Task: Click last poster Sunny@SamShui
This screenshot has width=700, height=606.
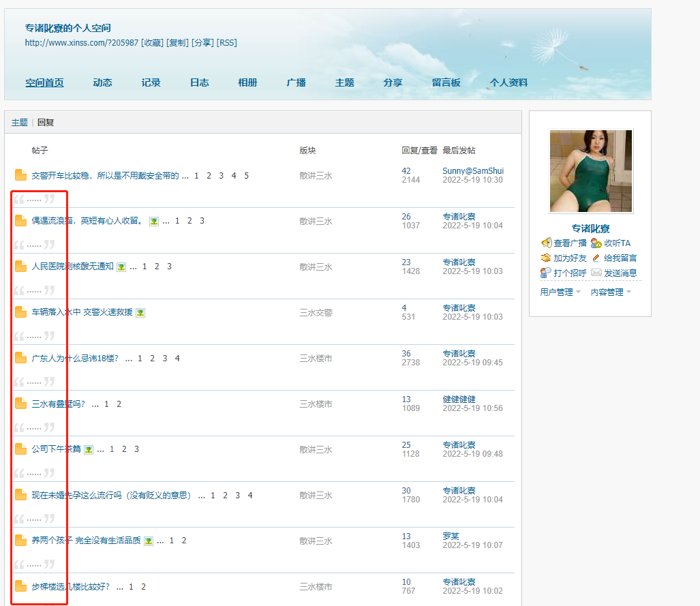Action: click(x=473, y=170)
